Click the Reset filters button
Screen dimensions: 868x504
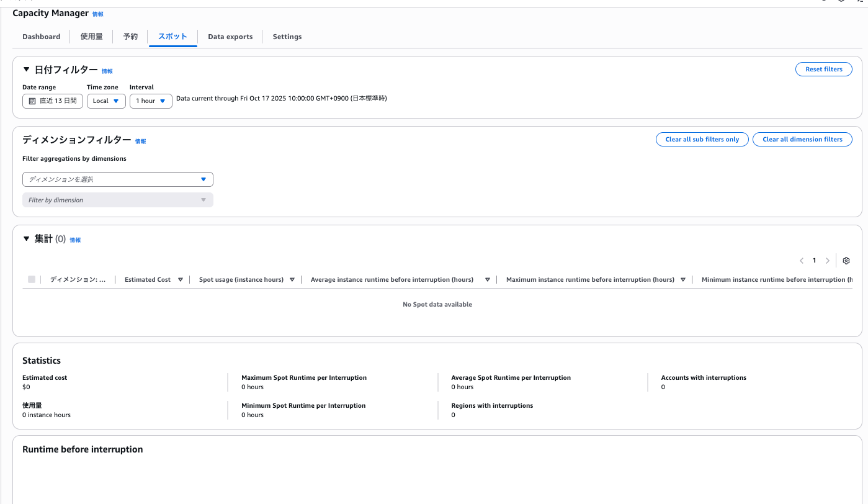click(823, 70)
